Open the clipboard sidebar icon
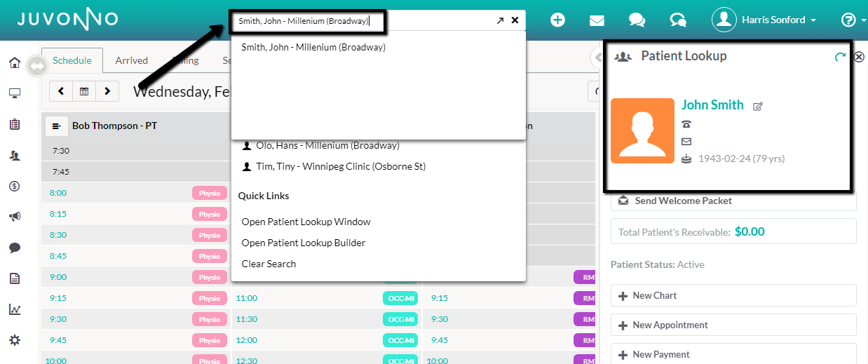Image resolution: width=868 pixels, height=364 pixels. tap(14, 124)
